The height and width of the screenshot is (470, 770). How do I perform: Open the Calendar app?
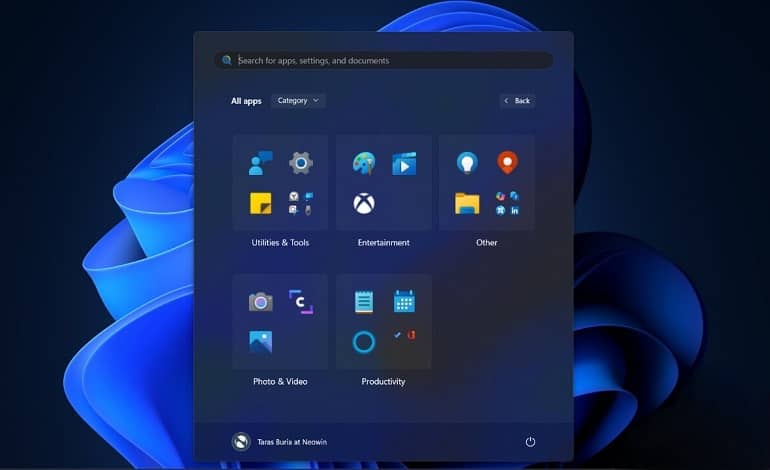(404, 302)
